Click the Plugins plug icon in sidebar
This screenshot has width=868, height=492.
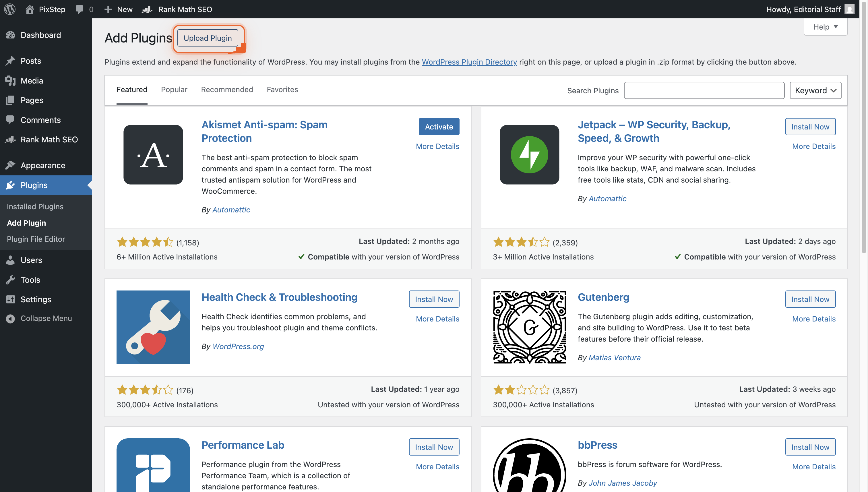coord(10,185)
